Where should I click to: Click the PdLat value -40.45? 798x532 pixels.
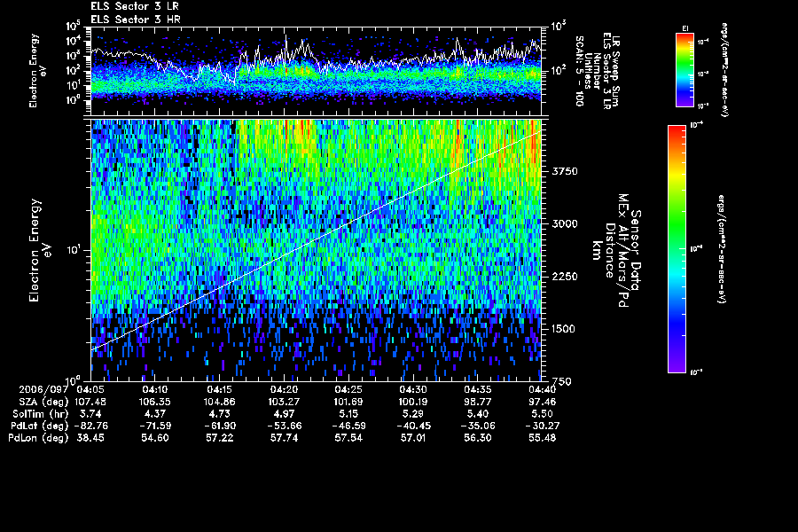[x=412, y=426]
